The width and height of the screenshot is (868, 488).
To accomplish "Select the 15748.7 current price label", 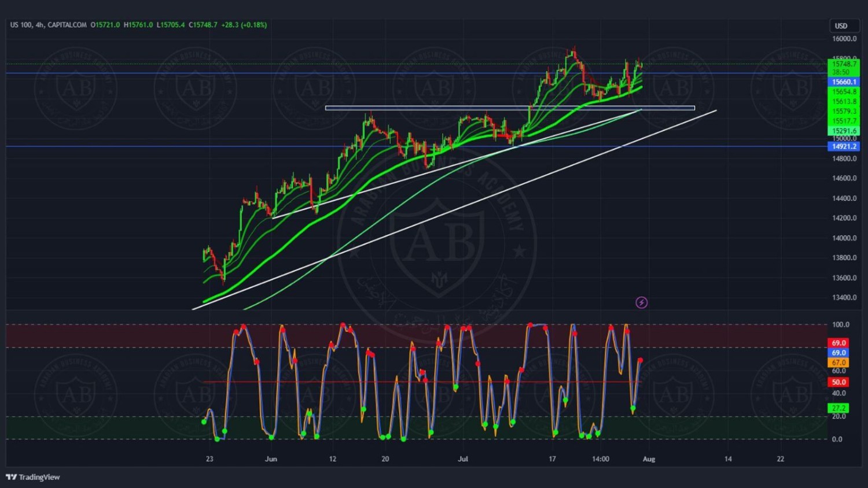I will [x=844, y=64].
